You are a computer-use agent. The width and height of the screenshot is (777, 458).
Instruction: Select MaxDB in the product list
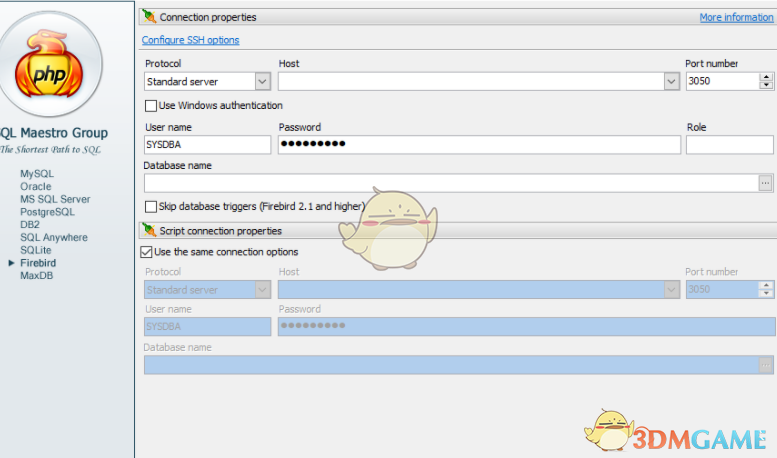point(36,276)
